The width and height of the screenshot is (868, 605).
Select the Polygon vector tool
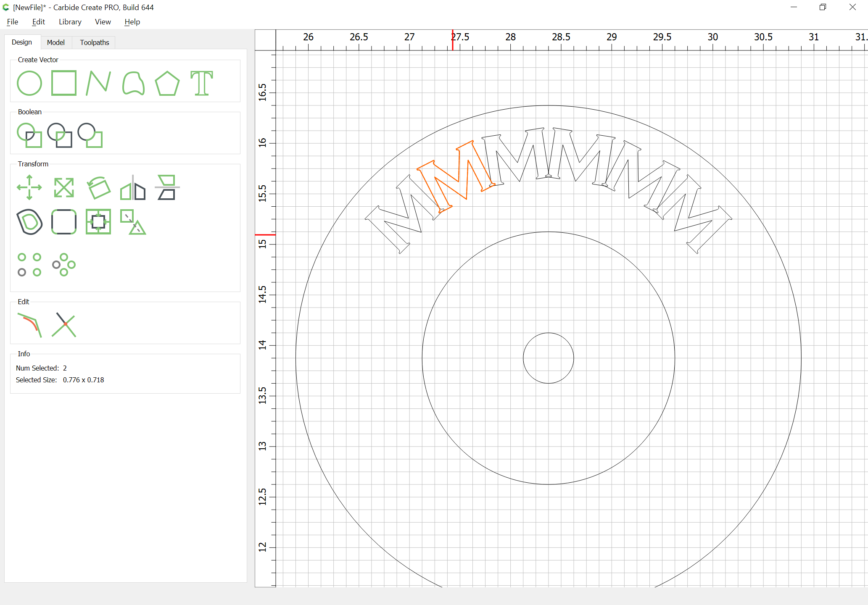[x=167, y=83]
